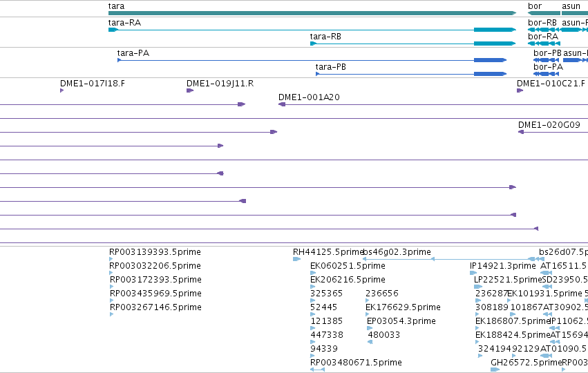
Task: Select the tara gene bar
Action: (312, 13)
